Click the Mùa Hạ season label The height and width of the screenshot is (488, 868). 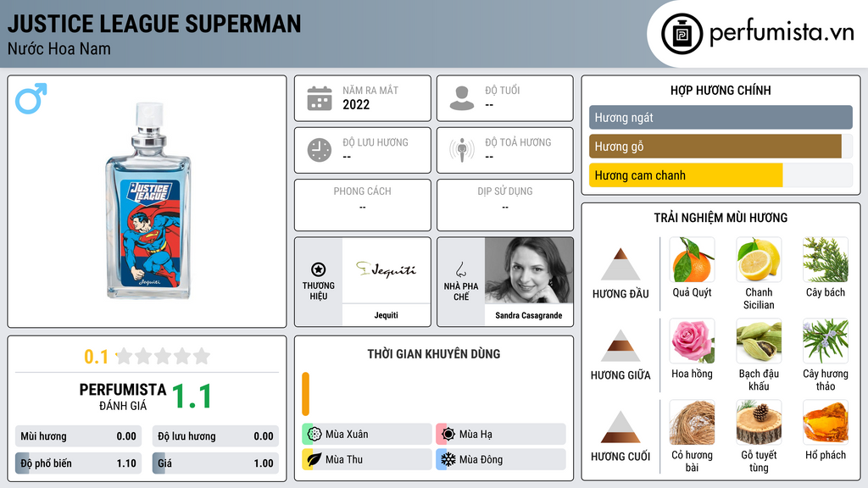click(x=476, y=435)
